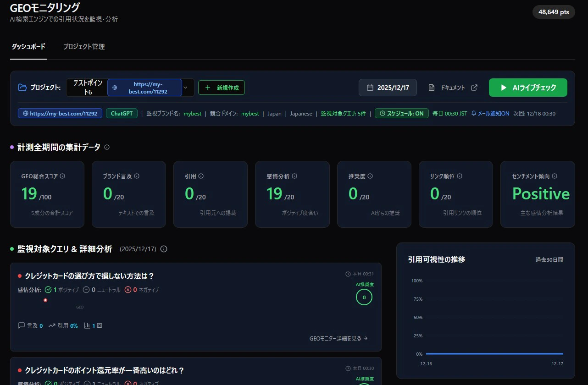Expand the project selector dropdown chevron

click(x=186, y=88)
